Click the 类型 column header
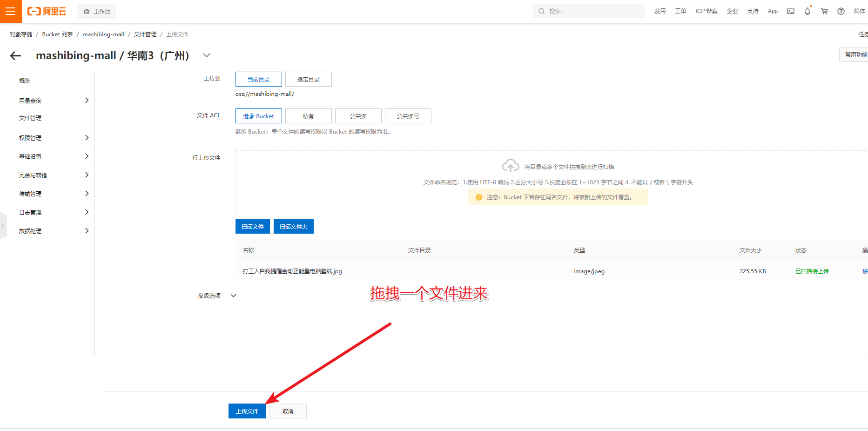The width and height of the screenshot is (868, 431). tap(579, 250)
